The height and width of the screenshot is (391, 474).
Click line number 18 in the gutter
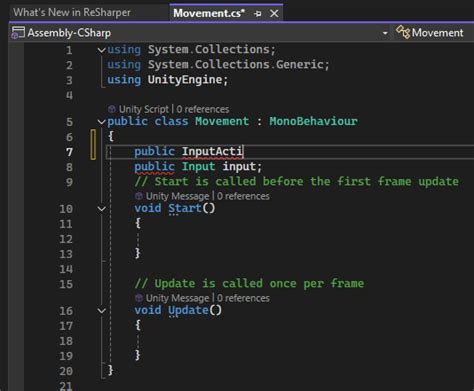66,341
